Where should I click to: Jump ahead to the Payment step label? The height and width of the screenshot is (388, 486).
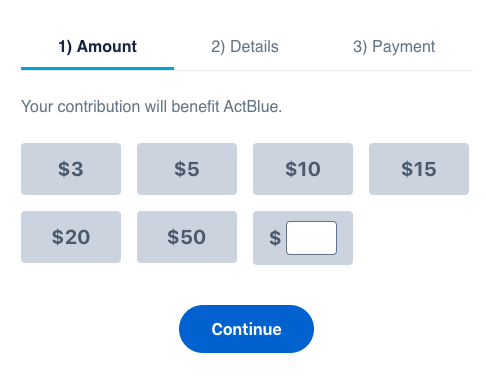[394, 46]
